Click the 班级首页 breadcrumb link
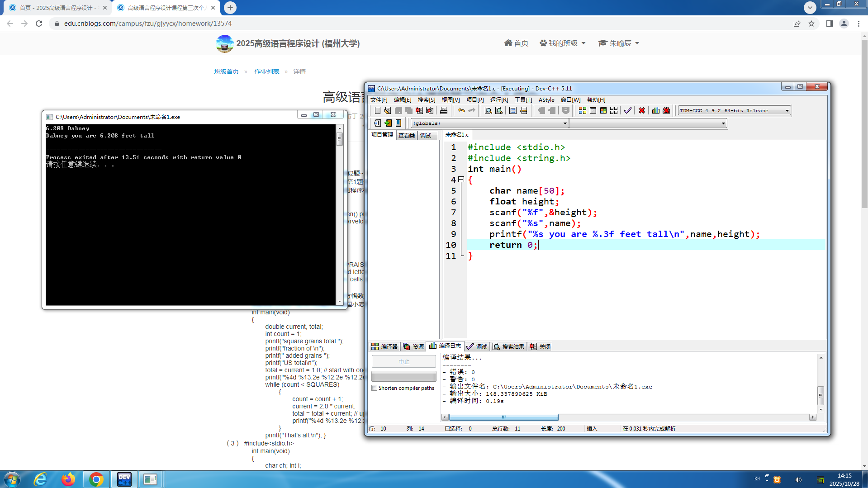 [x=226, y=71]
